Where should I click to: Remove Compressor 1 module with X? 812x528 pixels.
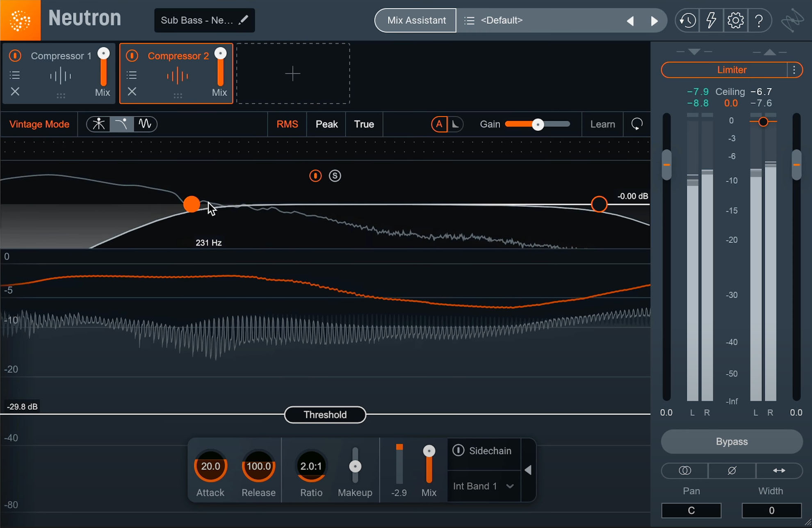(15, 91)
